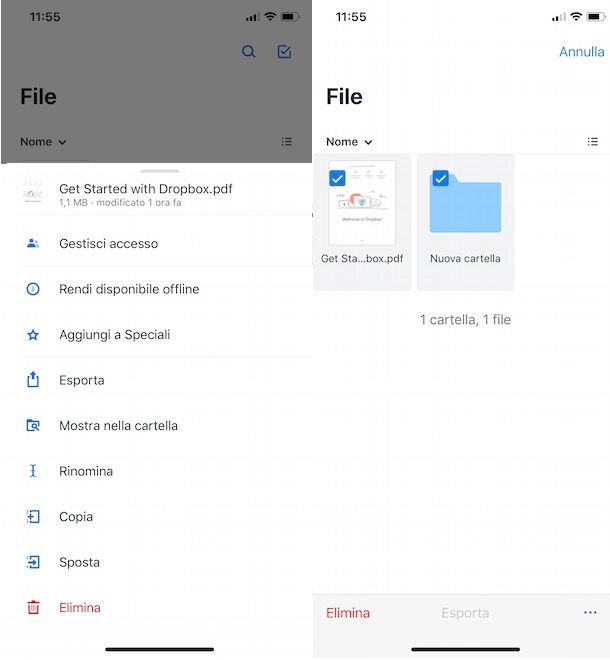Uncheck the Get Sta...box.pdf checkbox
610x660 pixels.
[337, 178]
